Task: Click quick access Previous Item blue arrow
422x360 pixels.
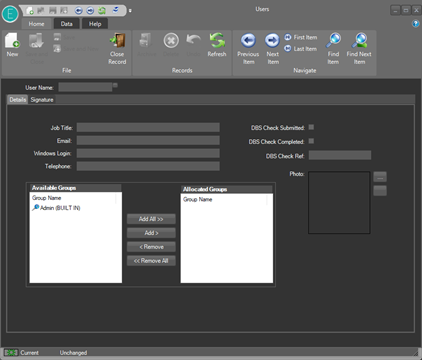Action: [78, 11]
